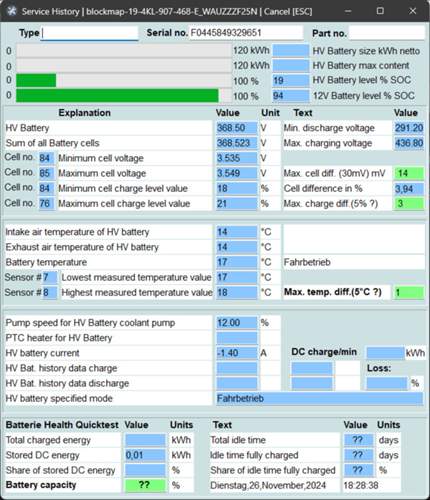This screenshot has height=500, width=430.
Task: Click the HV Battery max content value field
Action: [x=291, y=65]
